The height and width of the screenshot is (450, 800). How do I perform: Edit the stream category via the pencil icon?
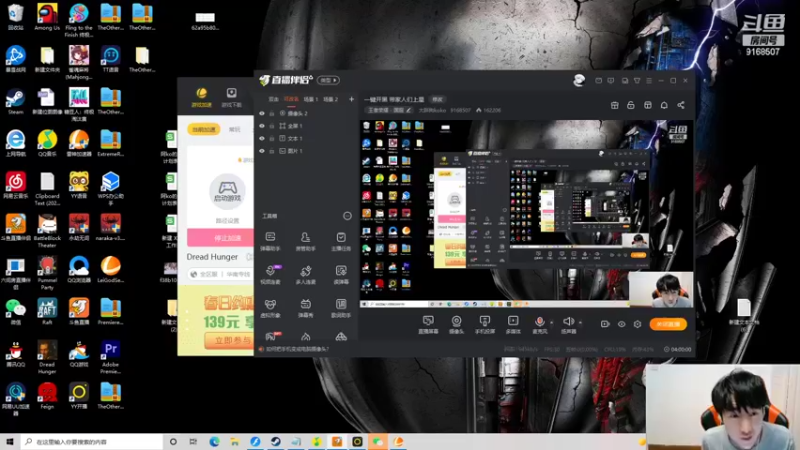pos(409,110)
